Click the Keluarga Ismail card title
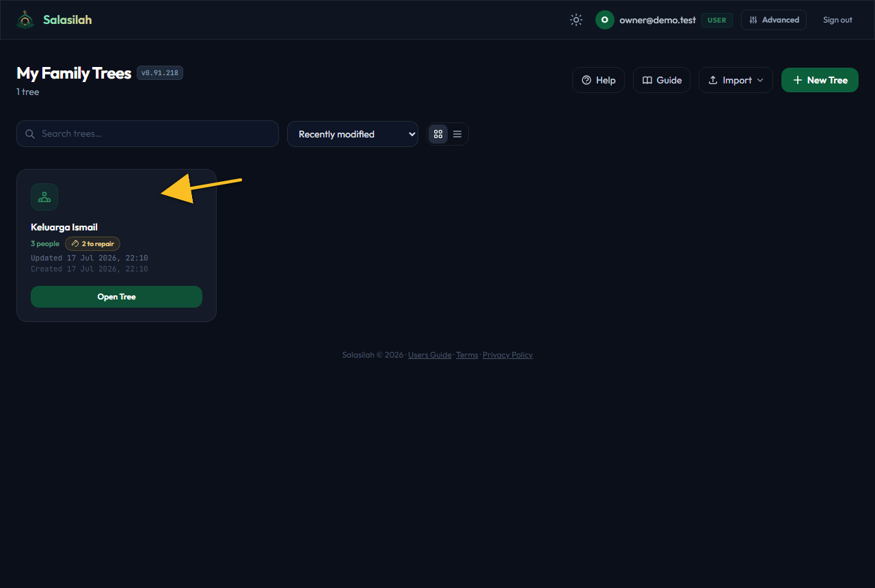 (x=64, y=227)
